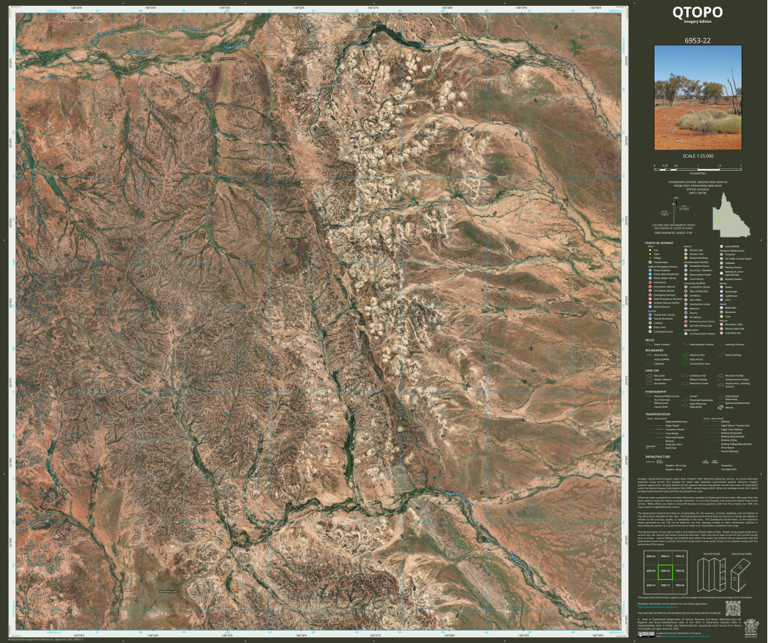
Task: Click the SCALE 1:25,000 label
Action: (698, 156)
